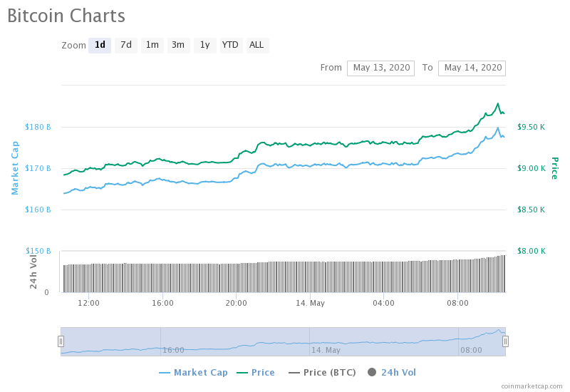Choose the 1m zoom range
The image size is (570, 392).
(152, 45)
